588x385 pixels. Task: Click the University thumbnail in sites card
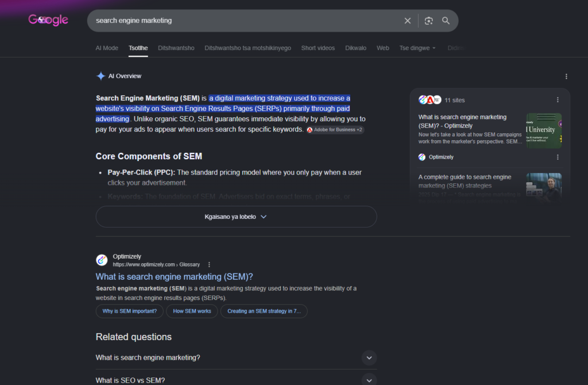coord(544,130)
